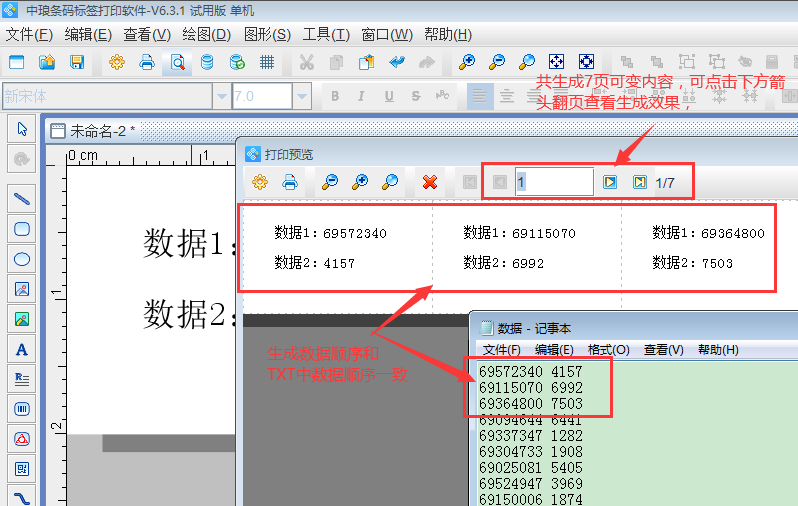Screen dimensions: 798x506
Task: Toggle underline text formatting
Action: pos(388,97)
